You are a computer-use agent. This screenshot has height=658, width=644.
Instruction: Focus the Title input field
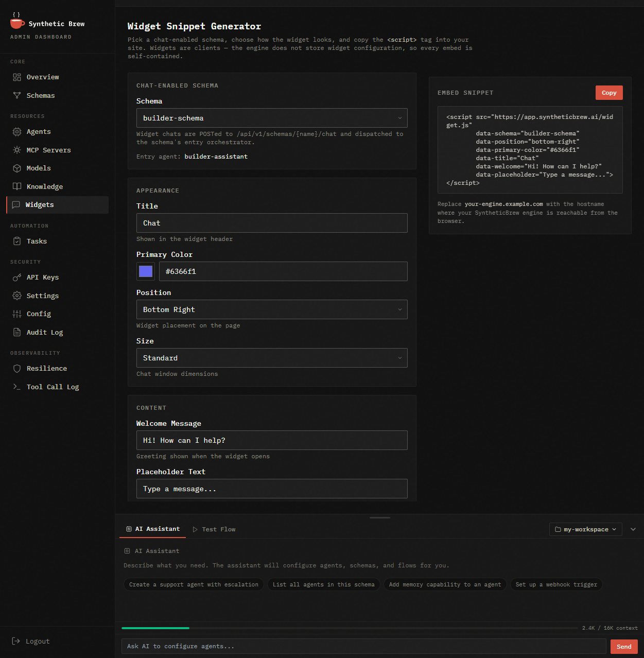point(272,223)
